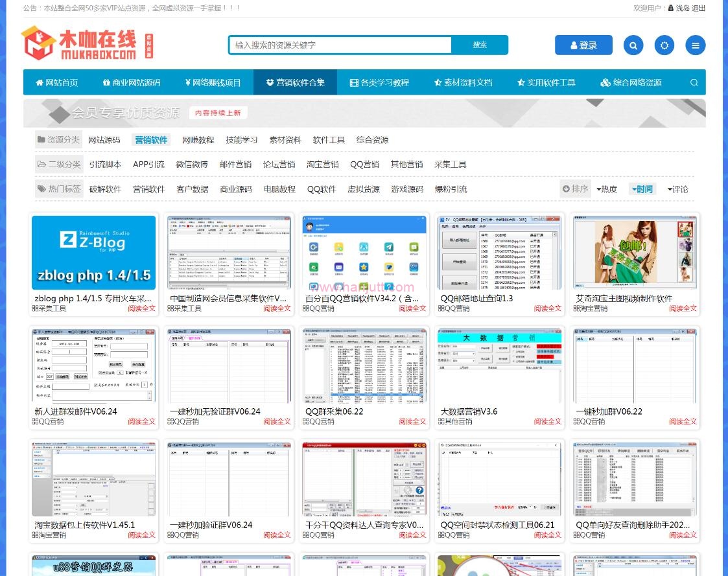728x576 pixels.
Task: Sort results by 评论
Action: click(678, 189)
